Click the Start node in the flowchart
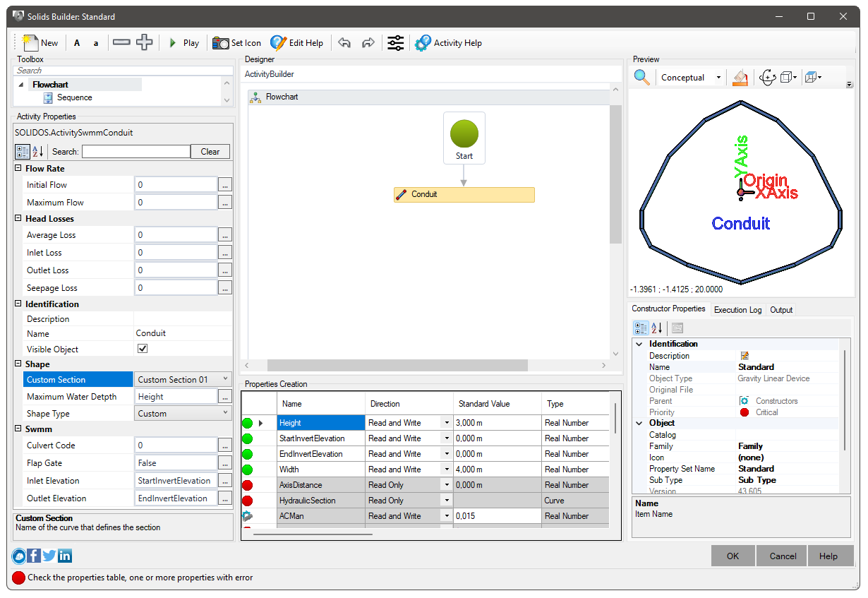 point(464,138)
